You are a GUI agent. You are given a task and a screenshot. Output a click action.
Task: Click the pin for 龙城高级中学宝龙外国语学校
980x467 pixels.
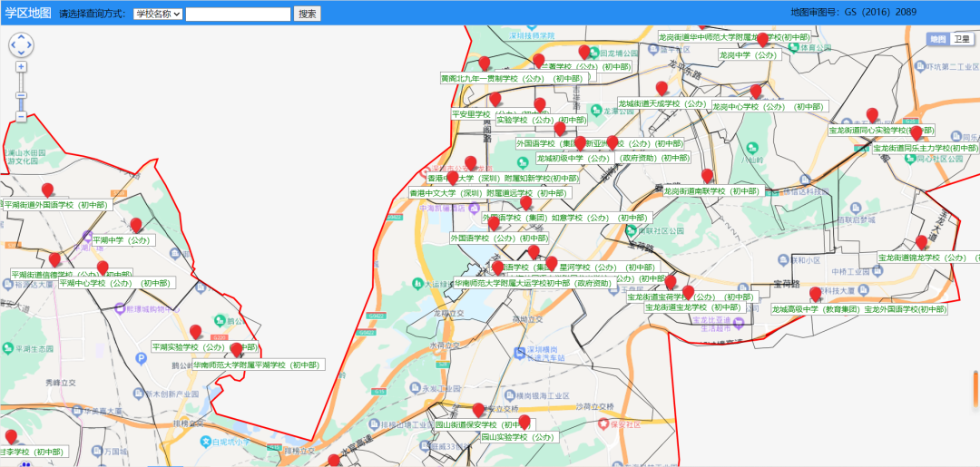(x=815, y=295)
